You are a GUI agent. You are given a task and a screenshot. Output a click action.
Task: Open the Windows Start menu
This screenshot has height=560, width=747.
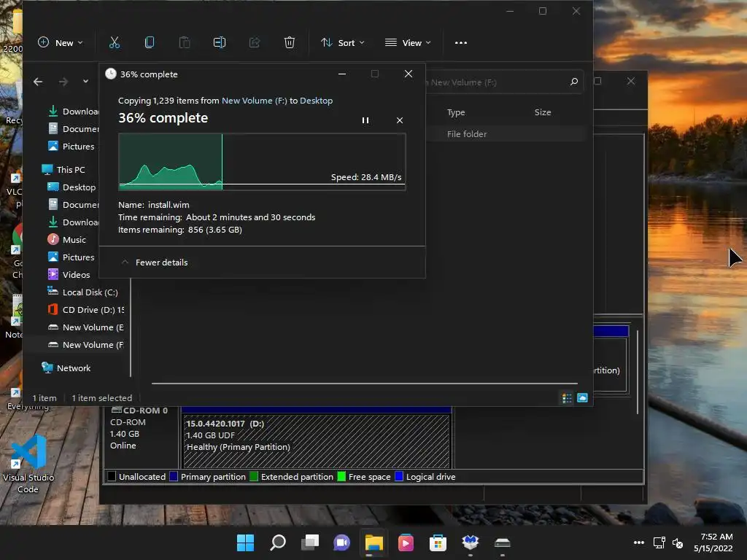(245, 542)
